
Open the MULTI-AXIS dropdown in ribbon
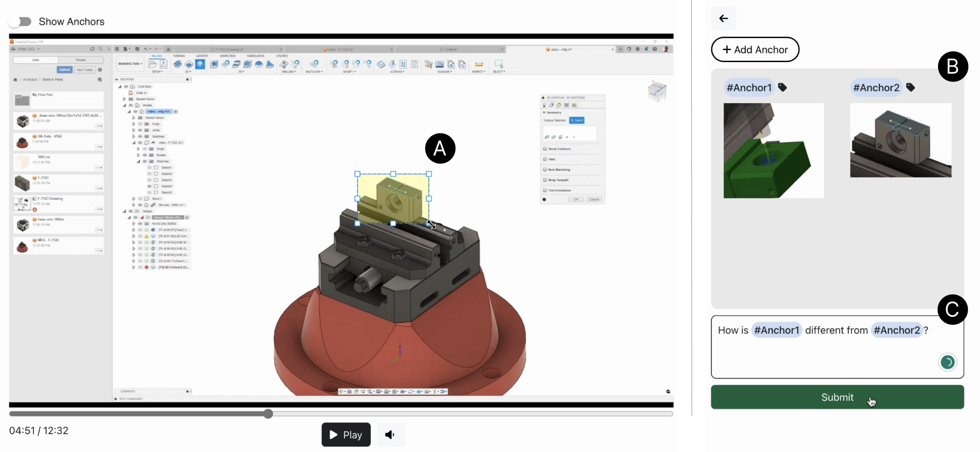pyautogui.click(x=314, y=72)
